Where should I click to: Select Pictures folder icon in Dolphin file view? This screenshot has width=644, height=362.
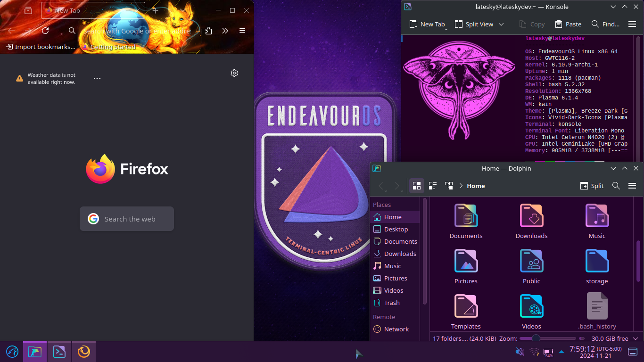tap(466, 261)
